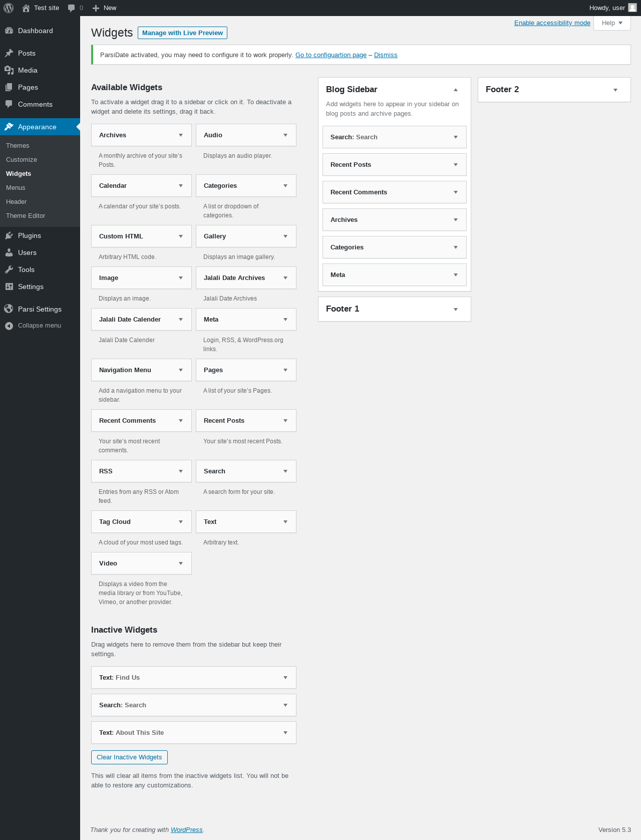The image size is (641, 840).
Task: Expand the Footer 2 widget area
Action: (x=615, y=90)
